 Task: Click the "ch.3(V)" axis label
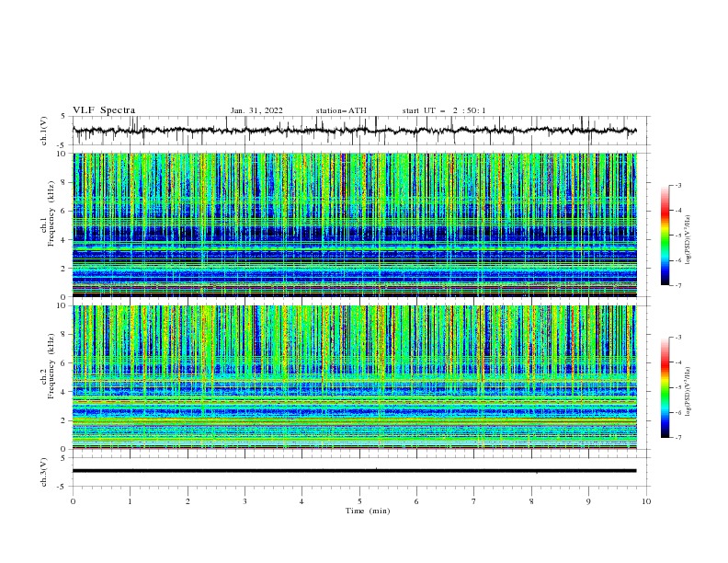click(44, 472)
